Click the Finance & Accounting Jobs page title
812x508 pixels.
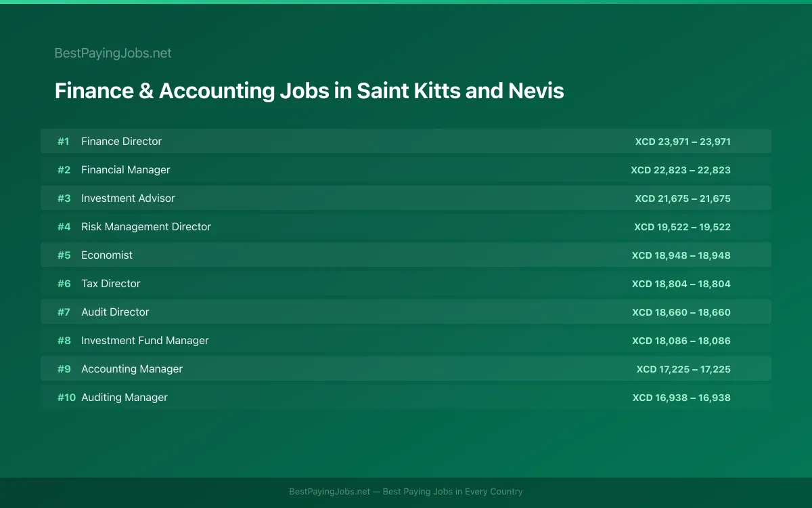pyautogui.click(x=309, y=91)
